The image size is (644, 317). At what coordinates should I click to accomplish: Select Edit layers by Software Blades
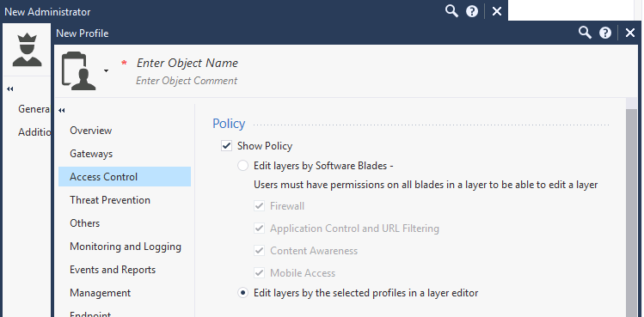point(242,166)
